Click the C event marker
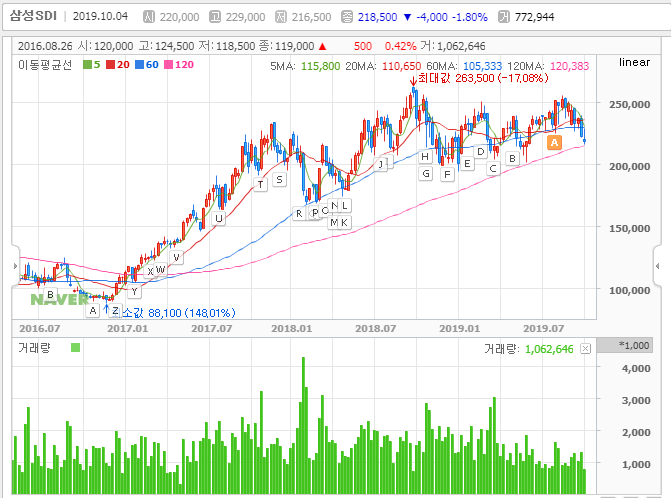This screenshot has height=498, width=671. point(493,169)
